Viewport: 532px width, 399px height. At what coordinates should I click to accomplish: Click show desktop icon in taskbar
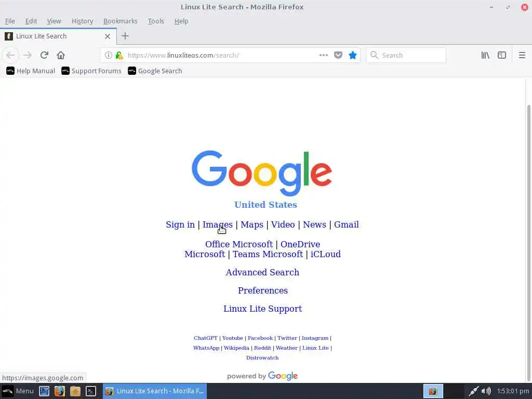tap(44, 391)
